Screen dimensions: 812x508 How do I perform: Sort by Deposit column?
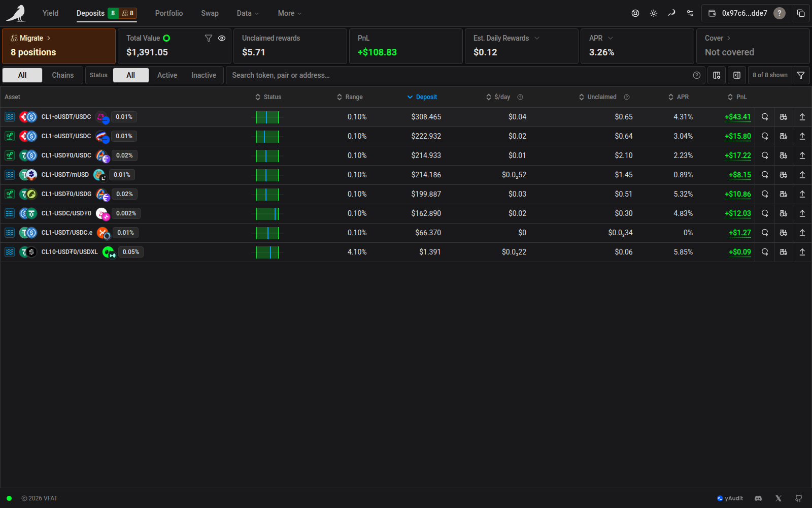click(422, 97)
